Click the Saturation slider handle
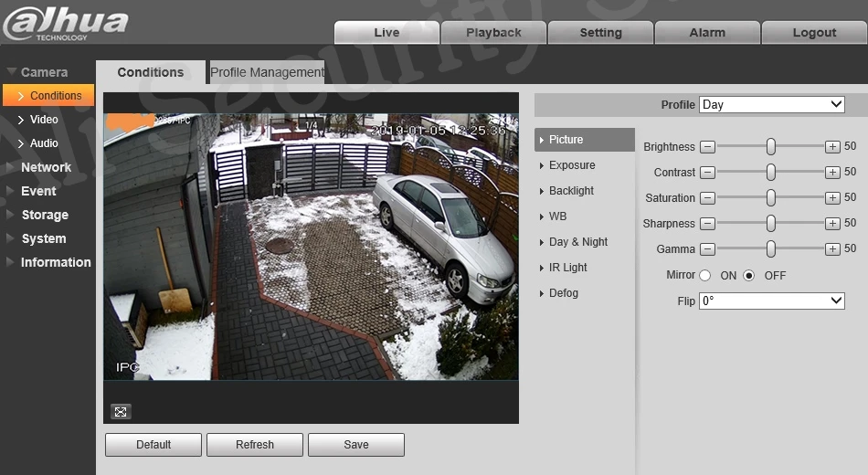868x475 pixels. pos(770,197)
